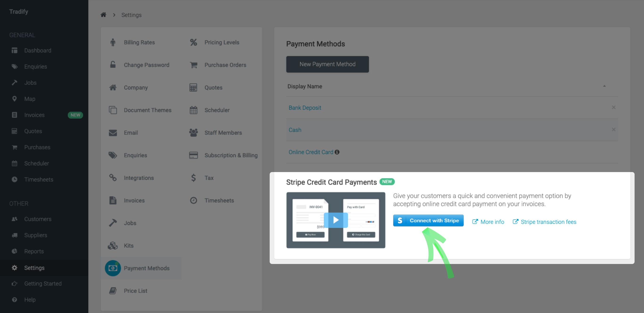The image size is (644, 313).
Task: Click the Payment Methods money icon
Action: coord(113,268)
